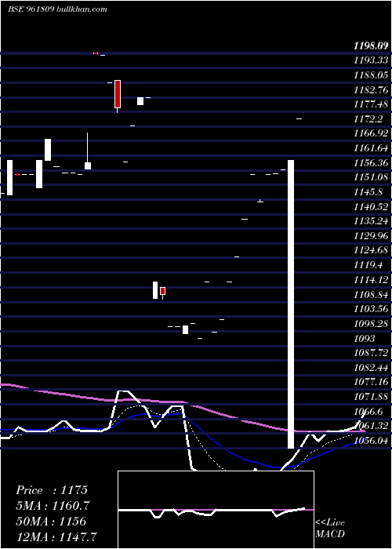The height and width of the screenshot is (549, 392).
Task: Click the 1119.4 price axis label
Action: click(368, 265)
